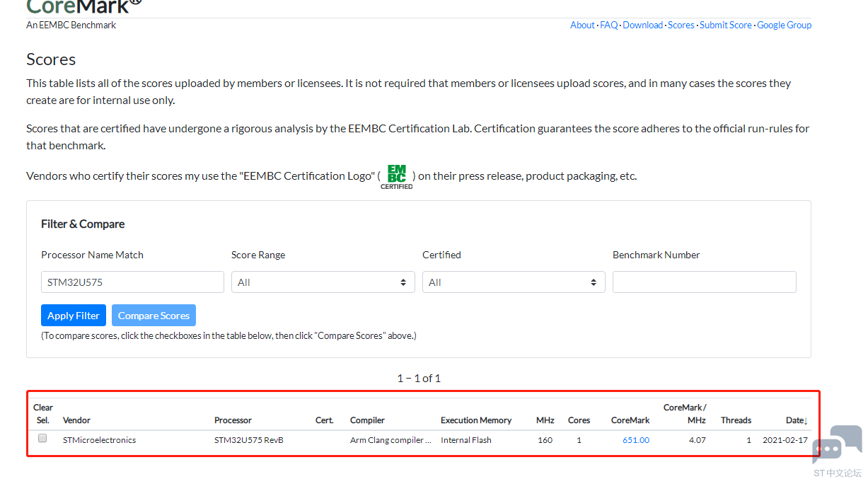
Task: Open the About page link
Action: pos(582,25)
